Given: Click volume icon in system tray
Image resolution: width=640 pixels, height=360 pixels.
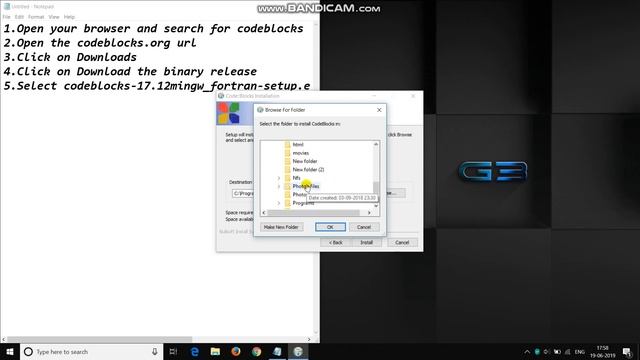Looking at the screenshot, I should click(x=547, y=352).
